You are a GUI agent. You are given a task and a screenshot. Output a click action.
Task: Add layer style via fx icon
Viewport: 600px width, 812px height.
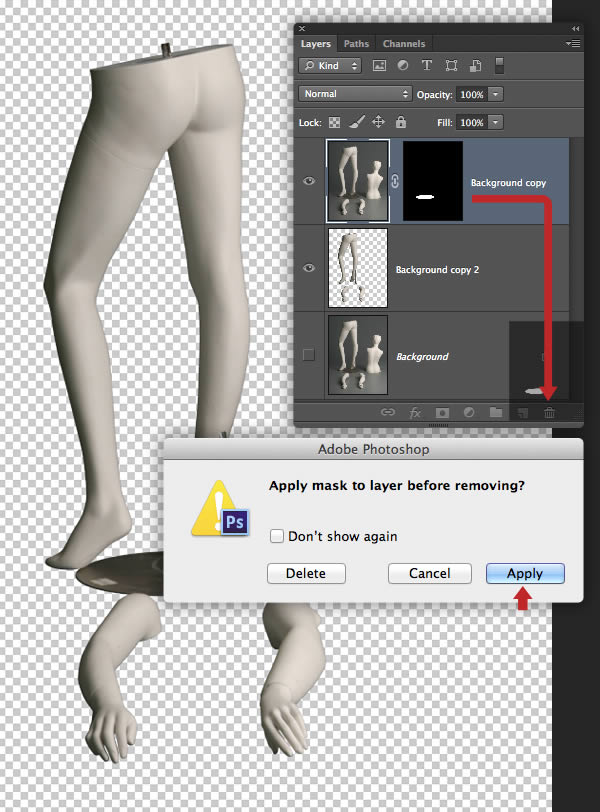click(x=415, y=412)
